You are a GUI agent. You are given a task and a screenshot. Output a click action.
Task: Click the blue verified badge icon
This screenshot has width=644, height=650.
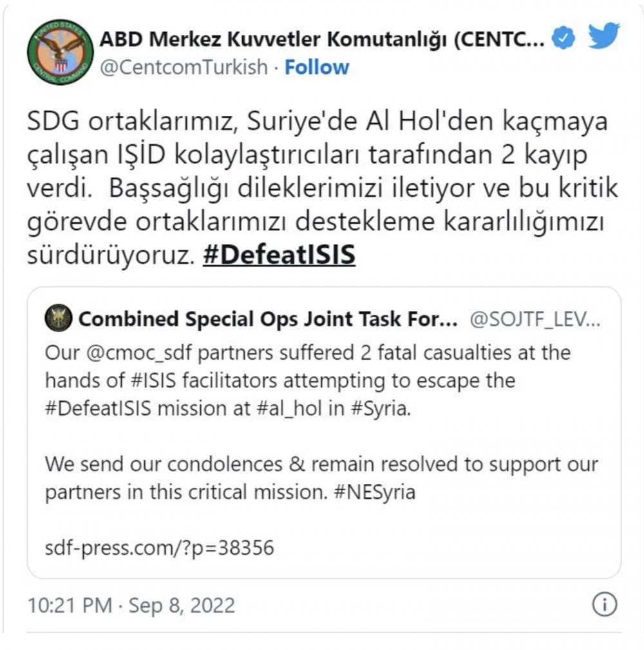click(563, 38)
